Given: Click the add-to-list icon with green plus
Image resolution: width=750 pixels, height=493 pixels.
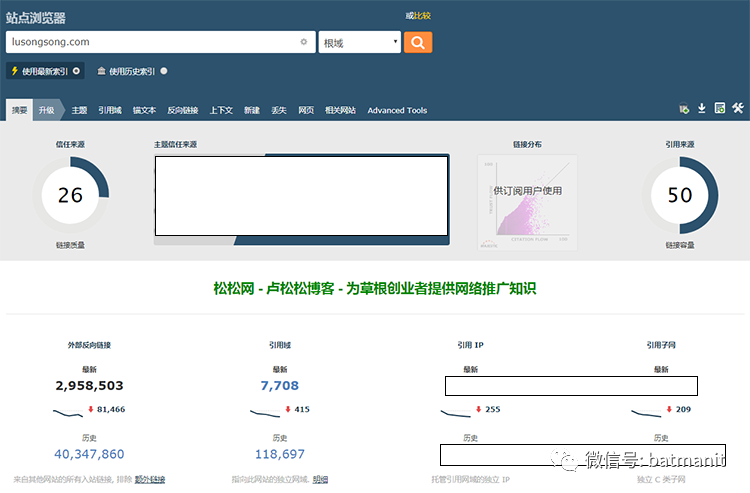Looking at the screenshot, I should [x=684, y=109].
